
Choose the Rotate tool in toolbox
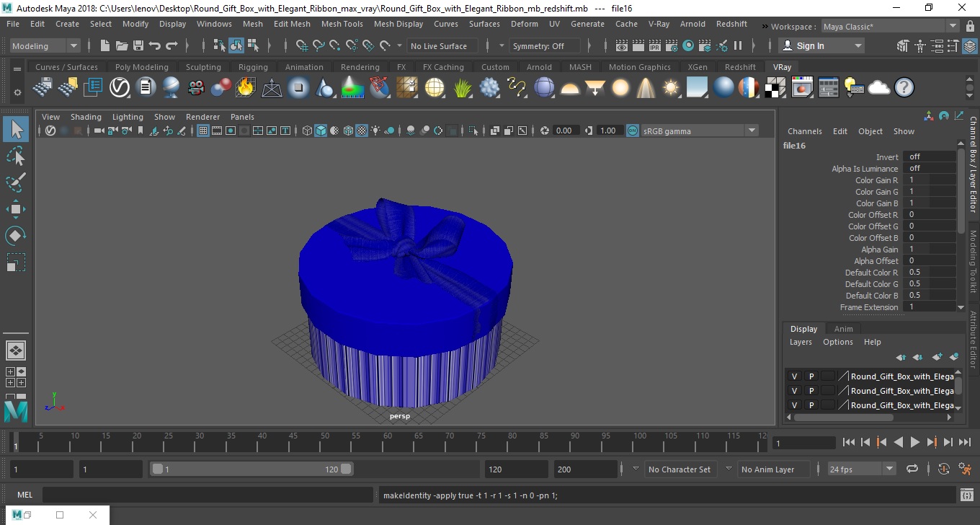click(x=16, y=236)
